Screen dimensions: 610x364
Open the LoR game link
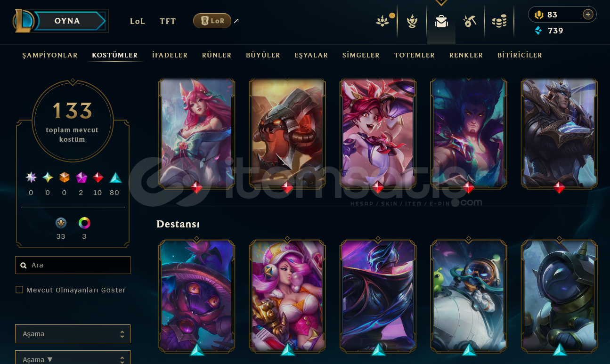tap(212, 21)
